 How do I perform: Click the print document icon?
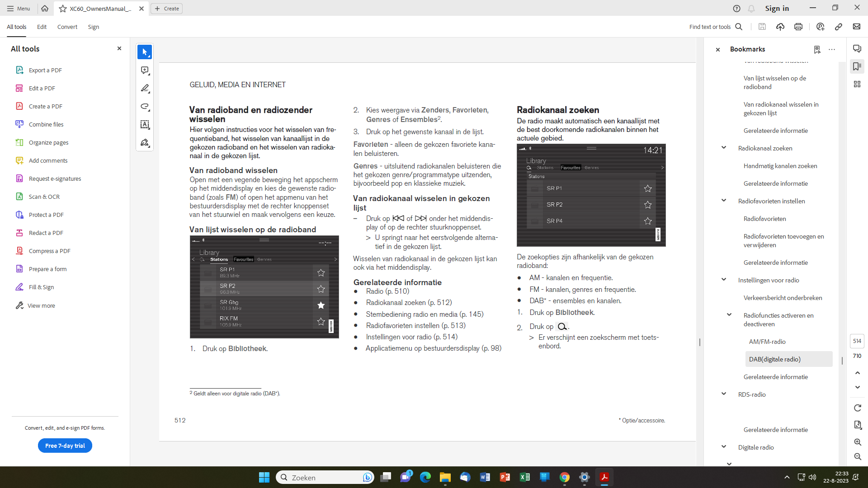coord(798,27)
